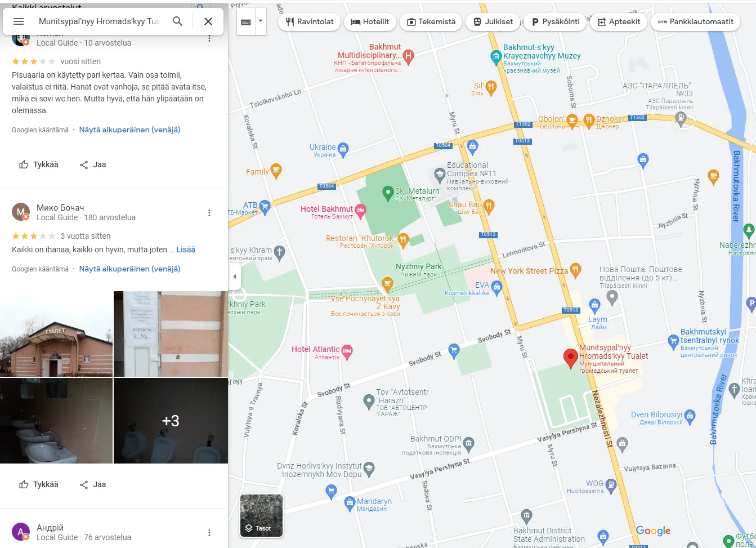Viewport: 756px width, 548px height.
Task: Show Pankkiautomaatit on the map
Action: pos(695,22)
